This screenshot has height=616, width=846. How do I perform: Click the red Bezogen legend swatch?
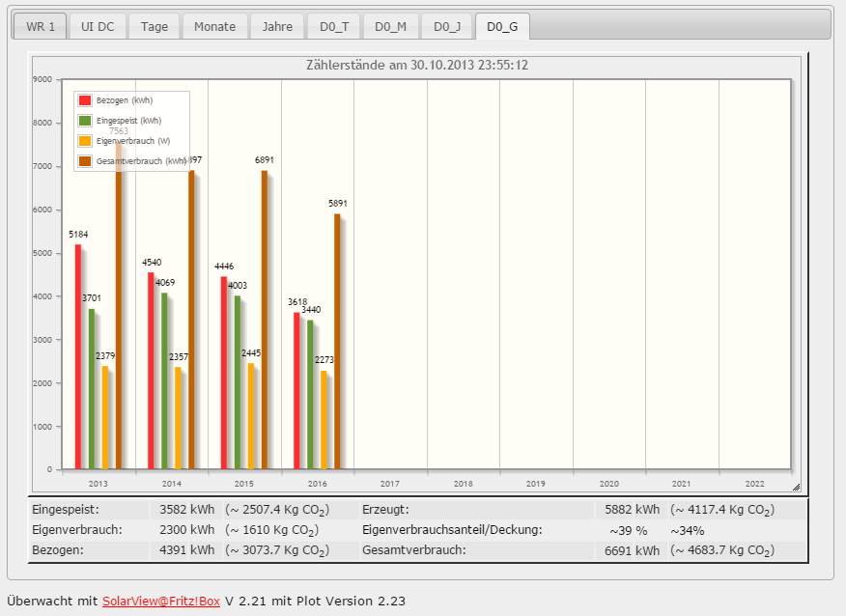(85, 100)
